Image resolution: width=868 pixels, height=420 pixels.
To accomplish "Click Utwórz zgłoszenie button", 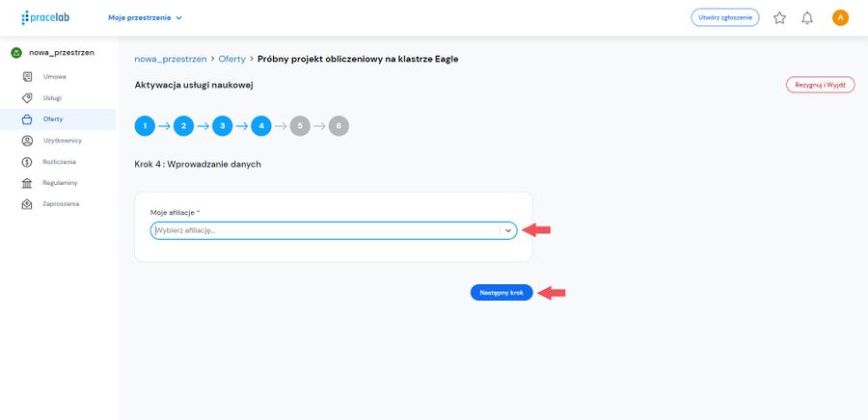I will (724, 17).
